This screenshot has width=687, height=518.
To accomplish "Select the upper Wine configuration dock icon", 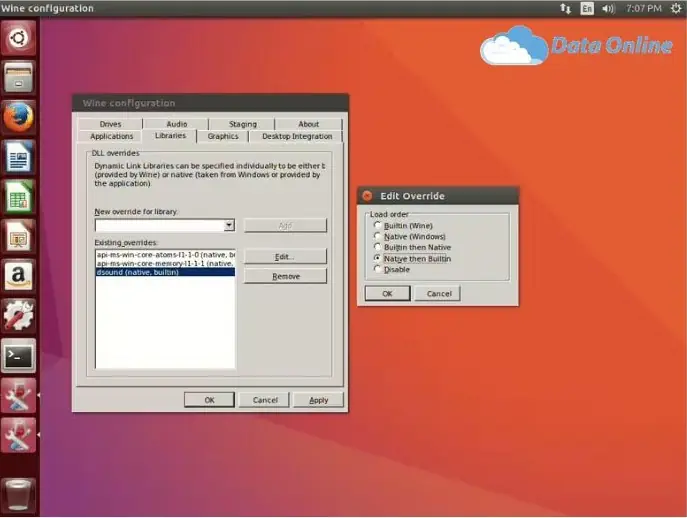I will [18, 395].
